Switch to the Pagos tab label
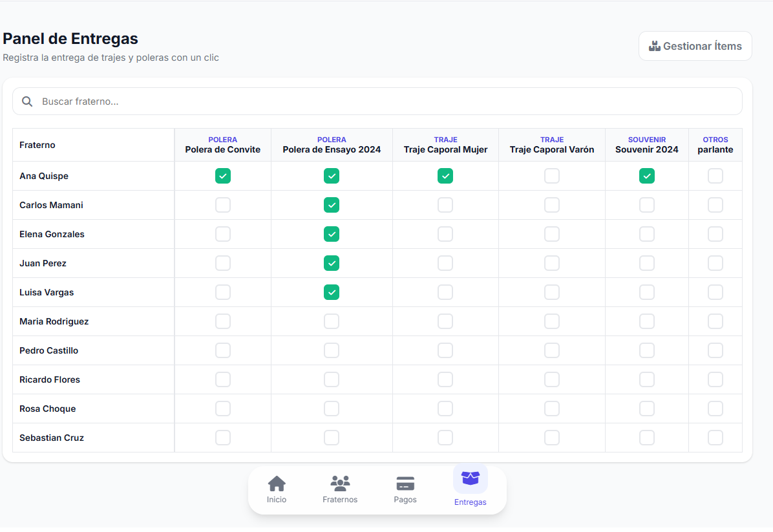Viewport: 773px width, 532px height. click(405, 500)
